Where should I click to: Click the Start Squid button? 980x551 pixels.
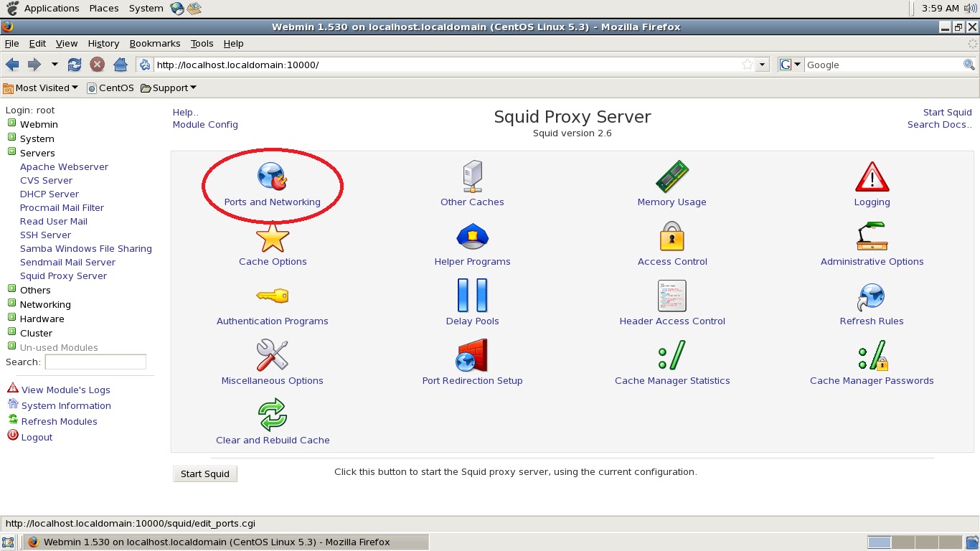[205, 474]
